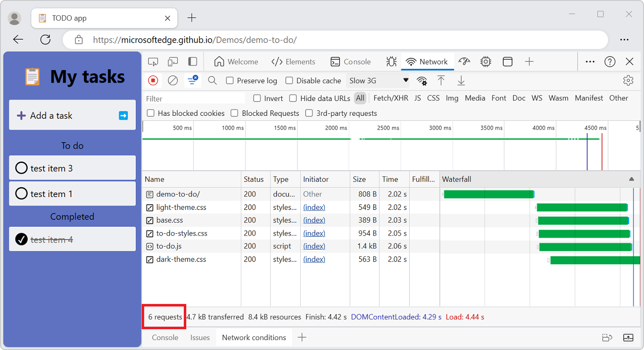Export network log as HAR
Screen dimensions: 644x350
pyautogui.click(x=461, y=80)
